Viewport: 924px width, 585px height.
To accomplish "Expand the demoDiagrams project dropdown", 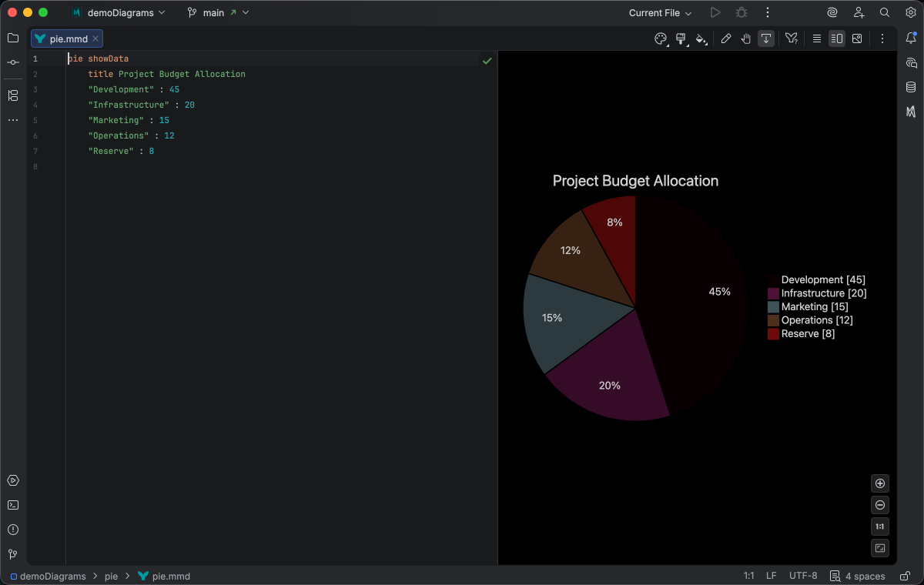I will [x=119, y=12].
